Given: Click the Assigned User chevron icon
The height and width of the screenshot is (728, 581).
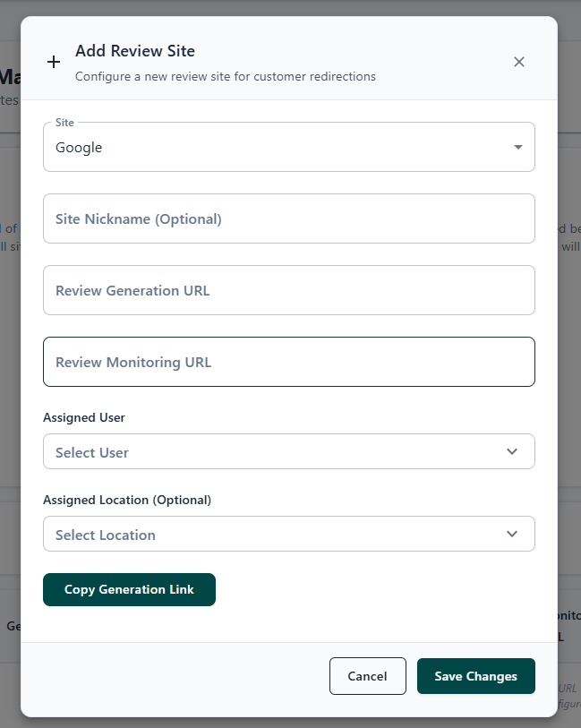Looking at the screenshot, I should coord(512,451).
